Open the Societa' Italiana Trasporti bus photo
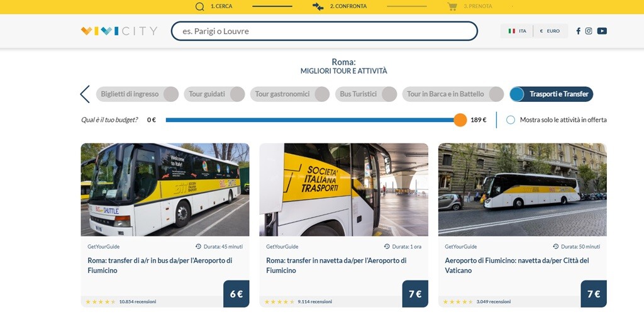Image resolution: width=644 pixels, height=317 pixels. click(344, 190)
